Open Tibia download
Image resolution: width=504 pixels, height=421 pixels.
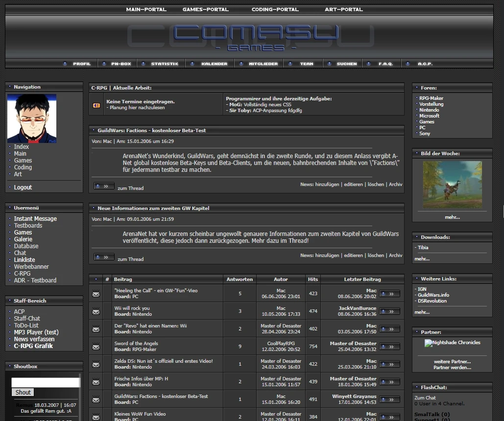(423, 247)
